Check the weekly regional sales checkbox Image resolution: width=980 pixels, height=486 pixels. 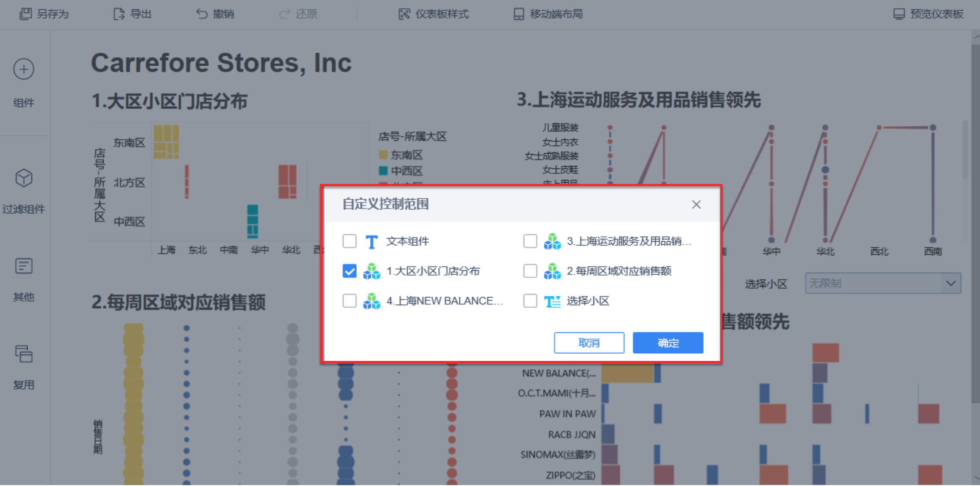point(530,271)
